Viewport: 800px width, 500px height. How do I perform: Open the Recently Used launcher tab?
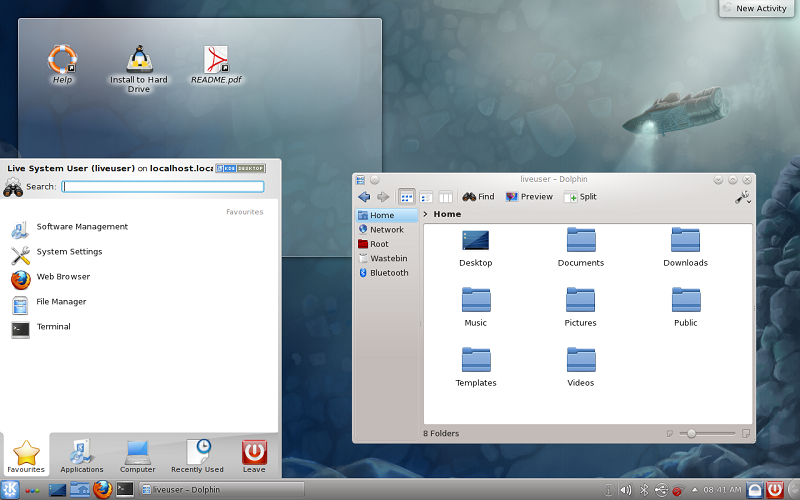tap(197, 455)
